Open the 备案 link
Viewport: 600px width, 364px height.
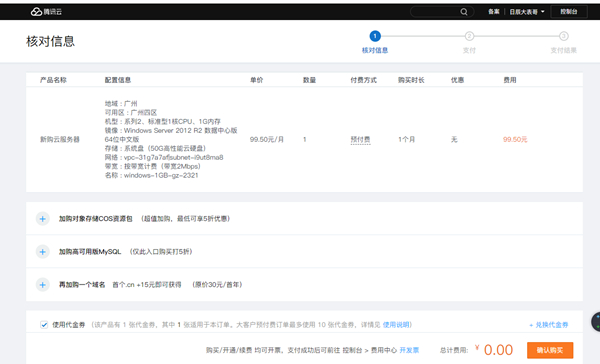click(x=494, y=12)
